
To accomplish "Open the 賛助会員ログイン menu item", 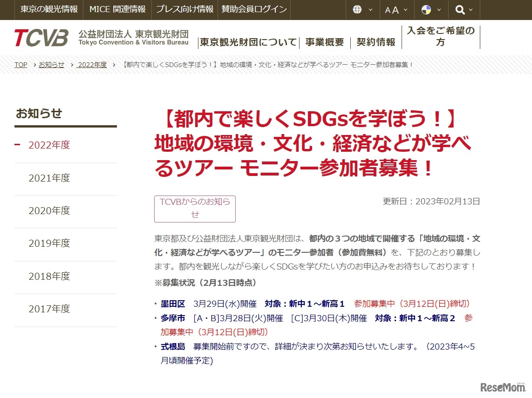I will tap(254, 8).
